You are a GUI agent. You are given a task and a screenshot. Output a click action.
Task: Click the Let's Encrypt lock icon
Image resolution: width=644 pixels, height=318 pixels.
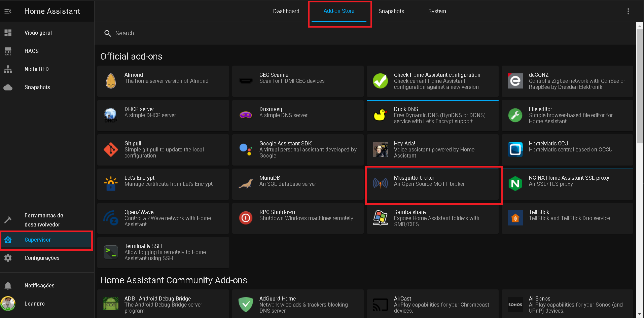click(111, 184)
